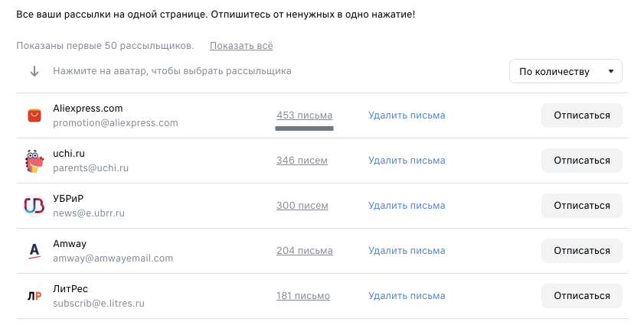Click the Показать всё link

tap(241, 46)
